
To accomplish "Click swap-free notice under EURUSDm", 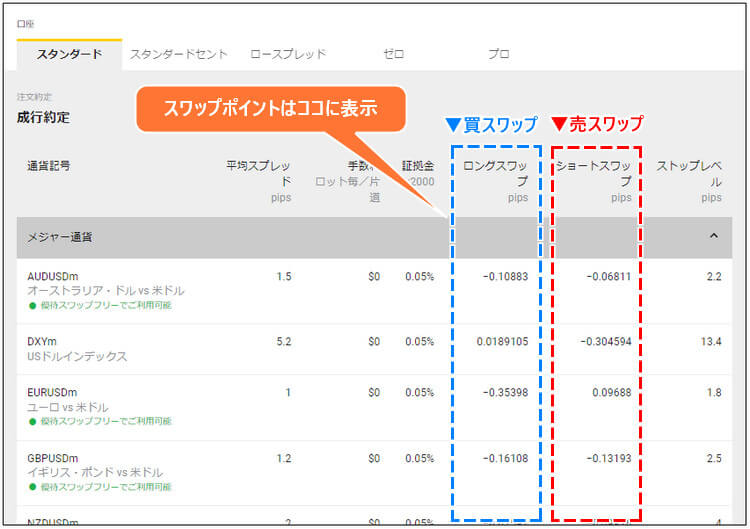I will (100, 421).
